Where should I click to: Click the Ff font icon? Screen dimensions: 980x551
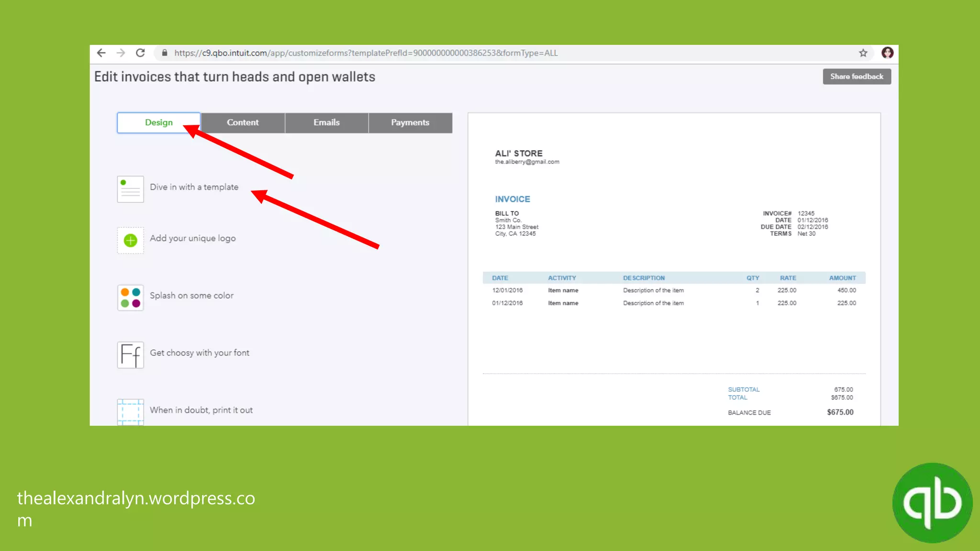[130, 355]
